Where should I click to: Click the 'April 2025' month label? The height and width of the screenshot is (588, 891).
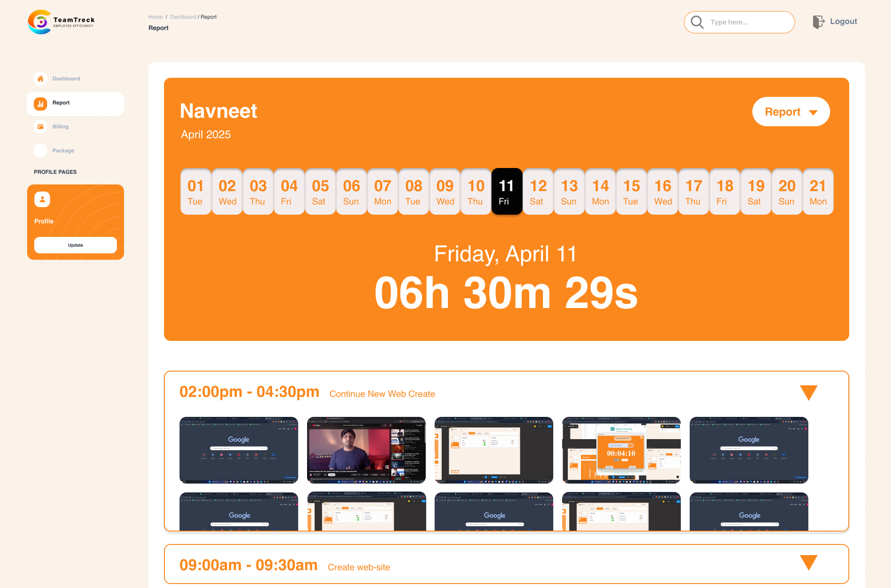[206, 135]
